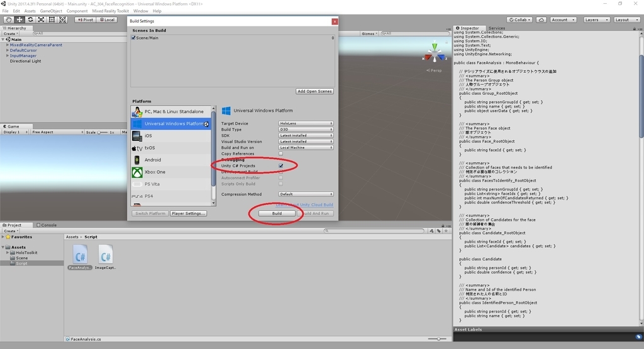The image size is (644, 349).
Task: Toggle the Scripts Only Build checkbox
Action: point(281,184)
